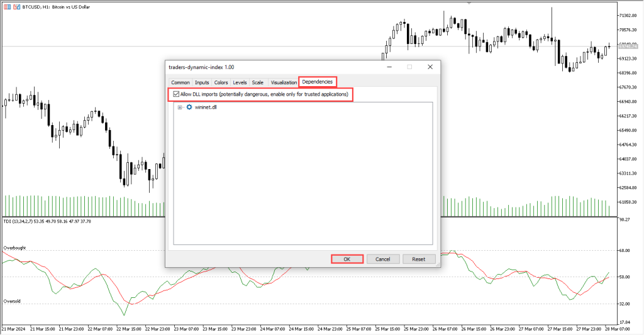Expand the wininet.dll tree node
The image size is (644, 335).
[x=179, y=107]
